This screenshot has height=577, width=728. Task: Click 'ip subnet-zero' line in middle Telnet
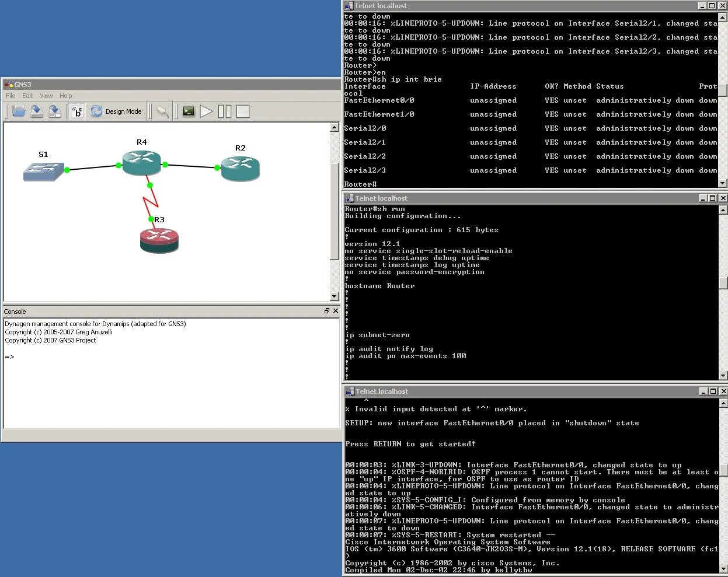point(377,335)
